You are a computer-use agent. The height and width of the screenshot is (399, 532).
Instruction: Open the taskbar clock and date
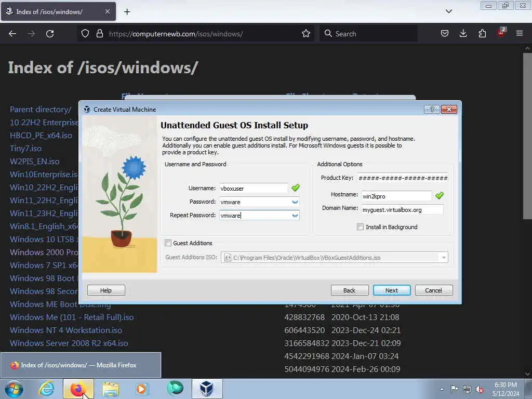click(506, 389)
